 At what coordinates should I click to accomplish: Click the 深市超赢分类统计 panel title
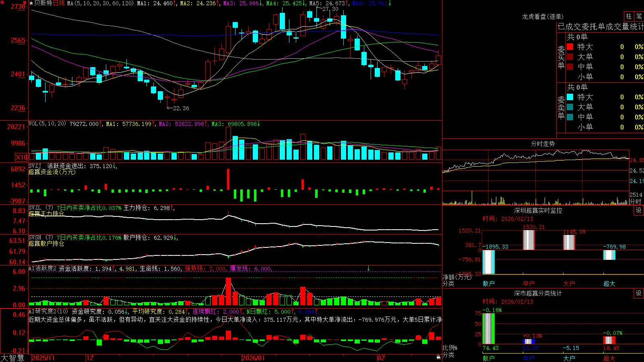pyautogui.click(x=538, y=293)
